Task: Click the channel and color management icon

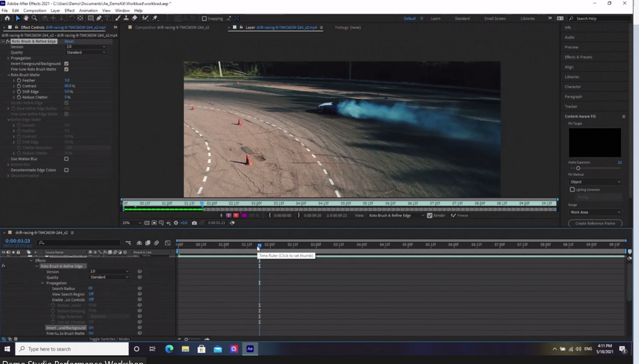Action: pos(168,223)
